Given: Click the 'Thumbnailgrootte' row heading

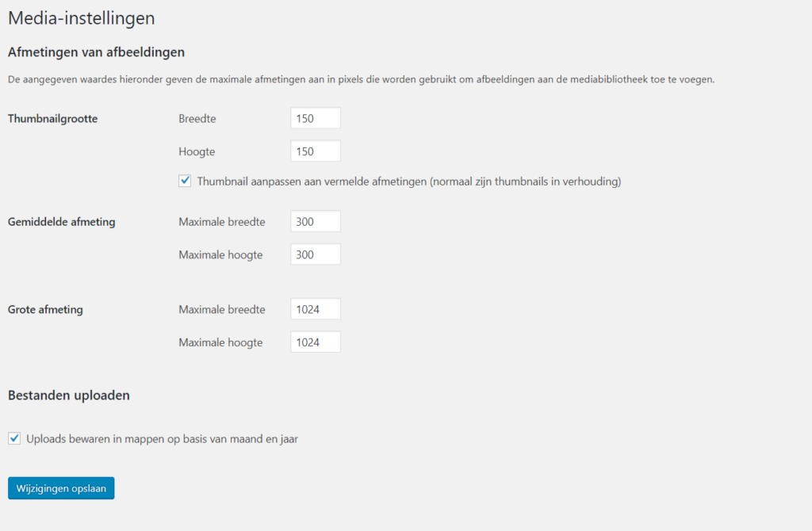Looking at the screenshot, I should tap(53, 119).
